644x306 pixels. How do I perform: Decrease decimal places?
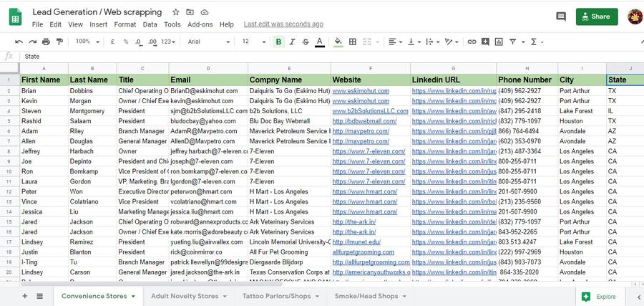pyautogui.click(x=139, y=42)
